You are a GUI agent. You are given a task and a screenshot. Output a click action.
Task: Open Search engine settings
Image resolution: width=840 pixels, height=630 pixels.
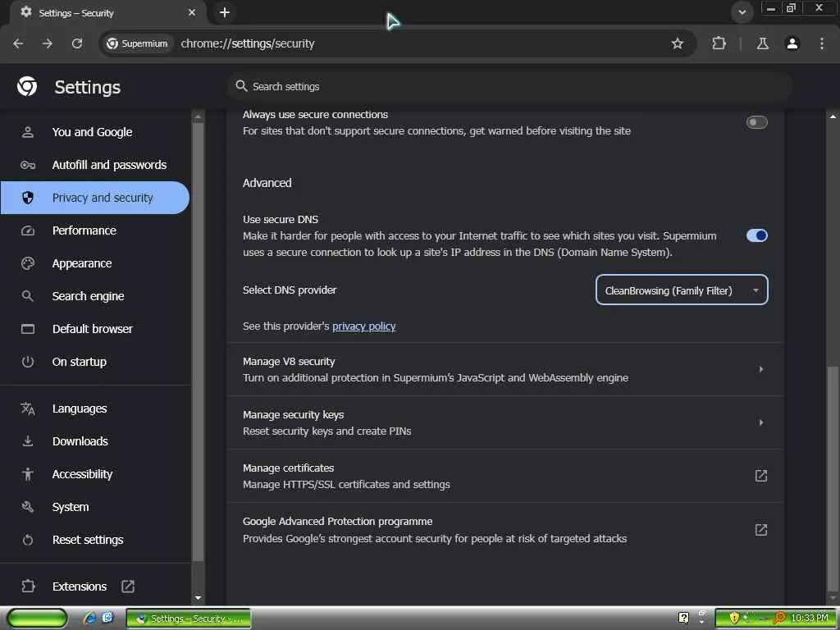(95, 295)
